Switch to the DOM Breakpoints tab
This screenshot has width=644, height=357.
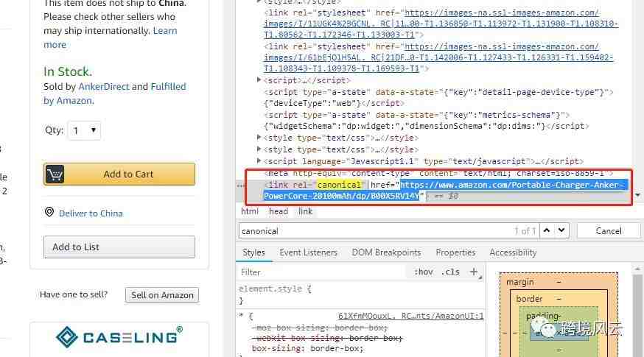point(387,252)
